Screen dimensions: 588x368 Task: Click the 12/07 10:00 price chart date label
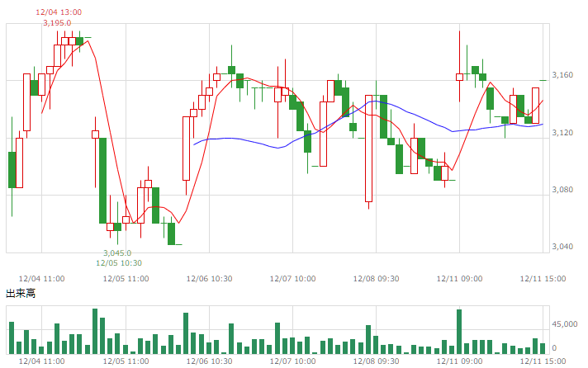(293, 279)
